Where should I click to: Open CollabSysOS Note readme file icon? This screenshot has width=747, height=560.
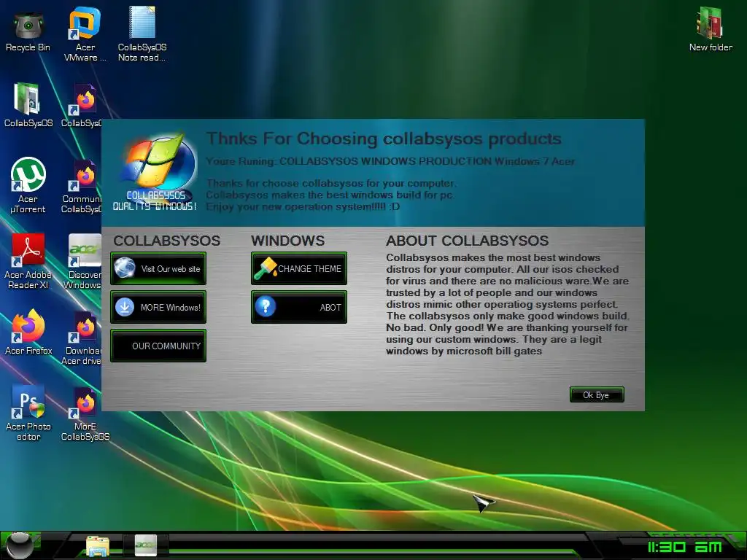tap(142, 34)
